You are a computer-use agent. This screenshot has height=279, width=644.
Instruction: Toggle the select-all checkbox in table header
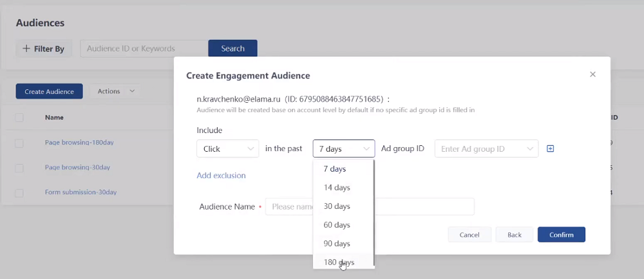pos(19,118)
